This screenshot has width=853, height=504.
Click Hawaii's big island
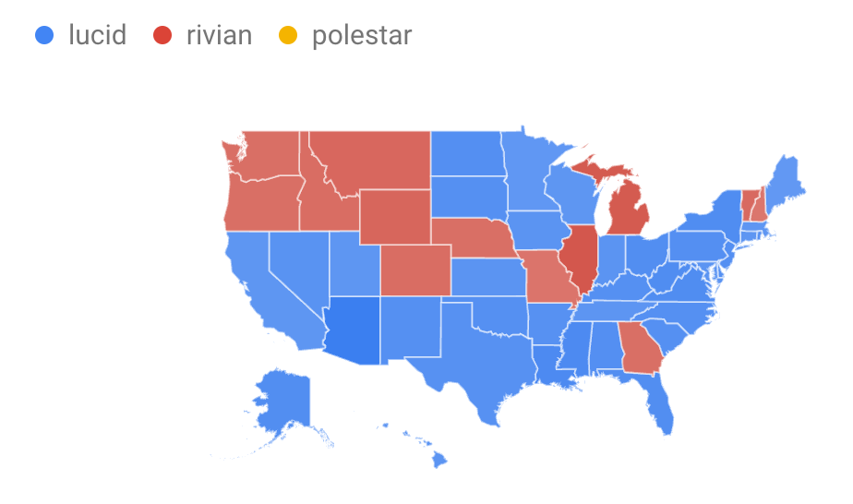439,461
